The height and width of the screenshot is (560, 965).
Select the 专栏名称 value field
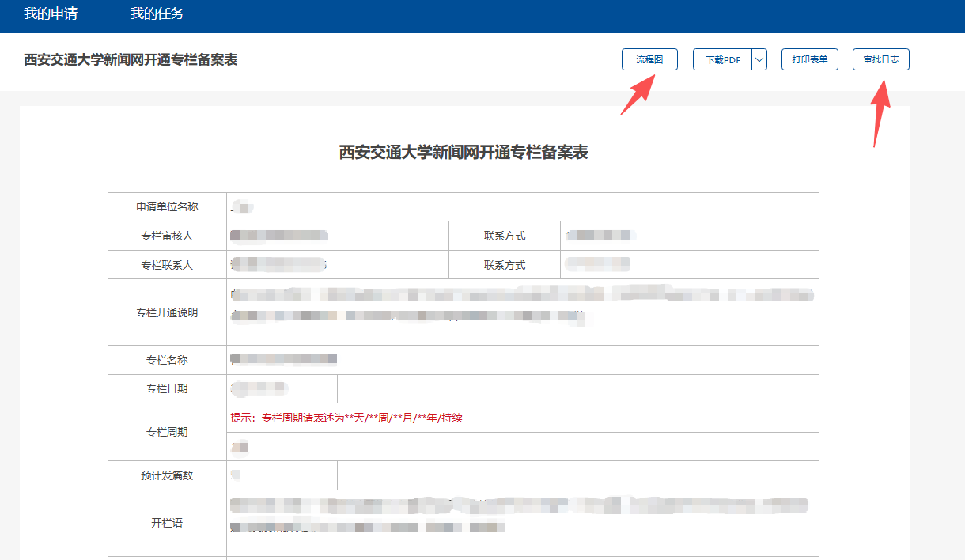[x=522, y=360]
